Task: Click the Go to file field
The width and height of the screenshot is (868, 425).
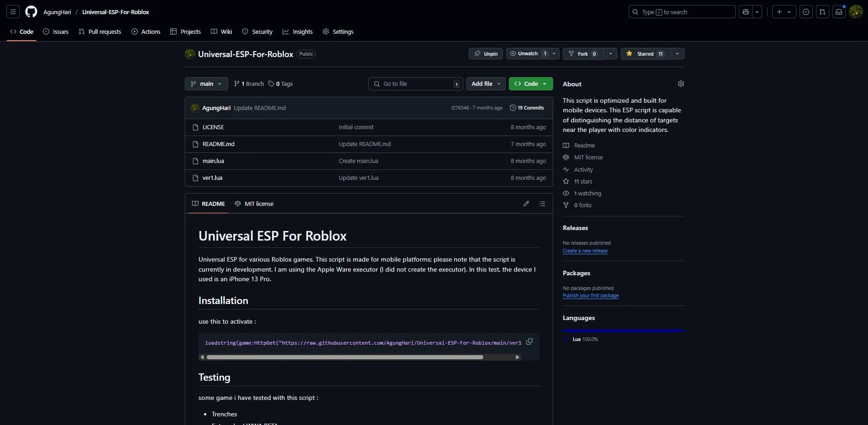Action: coord(415,84)
